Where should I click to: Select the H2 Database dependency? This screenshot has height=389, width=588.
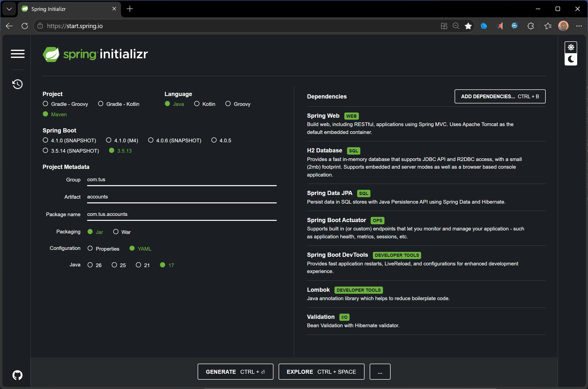[426, 162]
